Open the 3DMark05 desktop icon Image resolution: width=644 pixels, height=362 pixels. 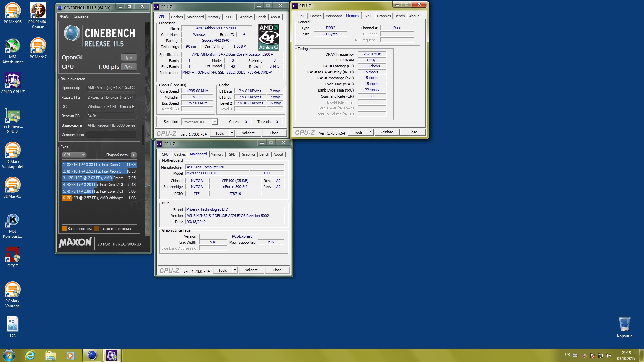tap(12, 188)
